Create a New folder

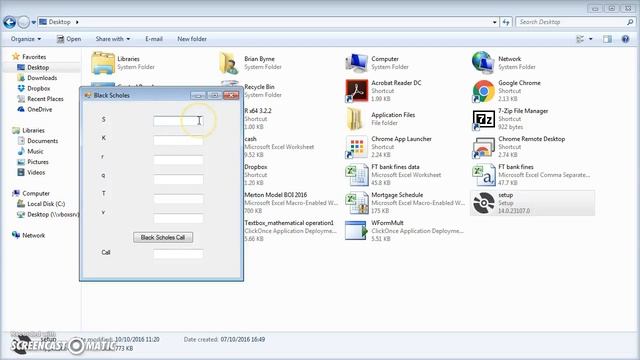[x=192, y=39]
